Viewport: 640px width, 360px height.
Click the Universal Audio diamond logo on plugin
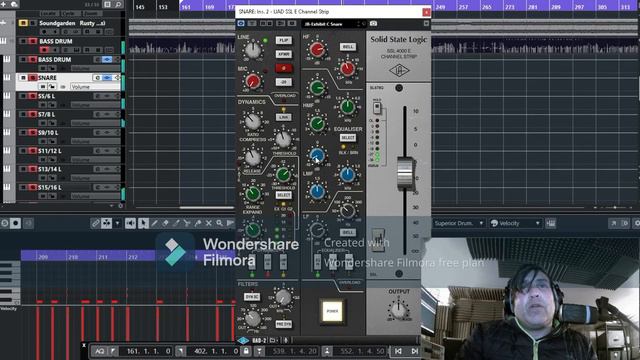click(x=399, y=71)
